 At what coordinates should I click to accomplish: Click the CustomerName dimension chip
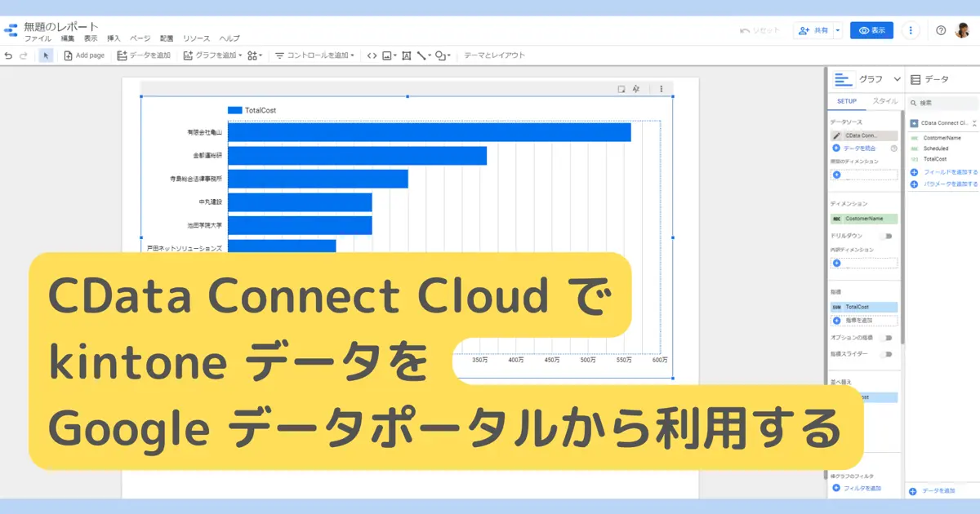pos(864,219)
